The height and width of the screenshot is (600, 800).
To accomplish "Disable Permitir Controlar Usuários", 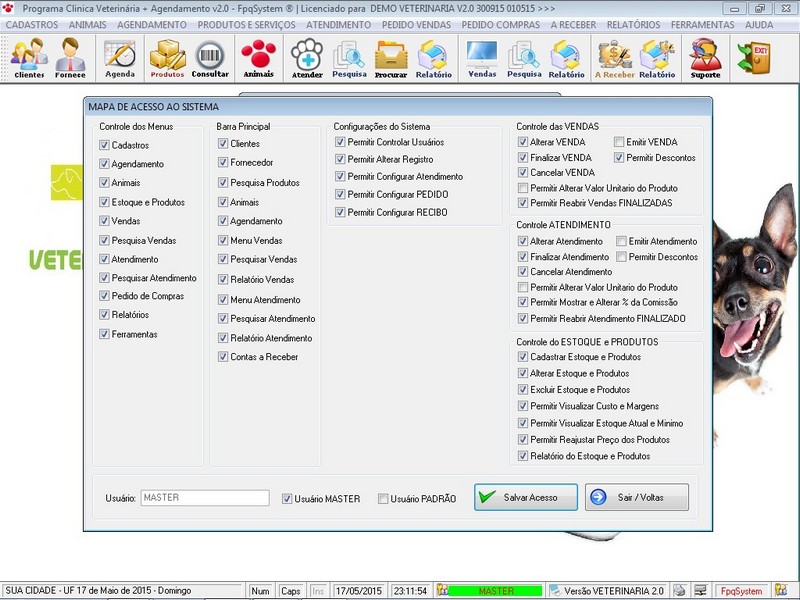I will point(340,142).
